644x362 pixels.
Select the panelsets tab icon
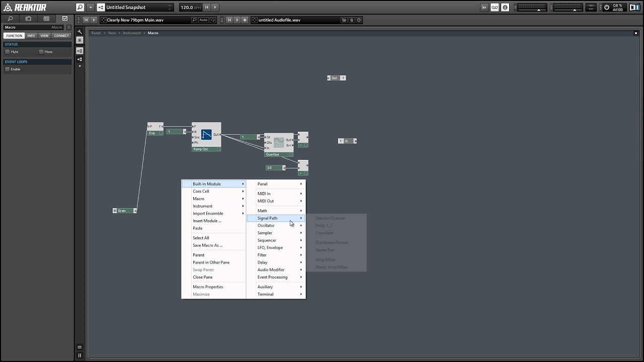pos(46,19)
